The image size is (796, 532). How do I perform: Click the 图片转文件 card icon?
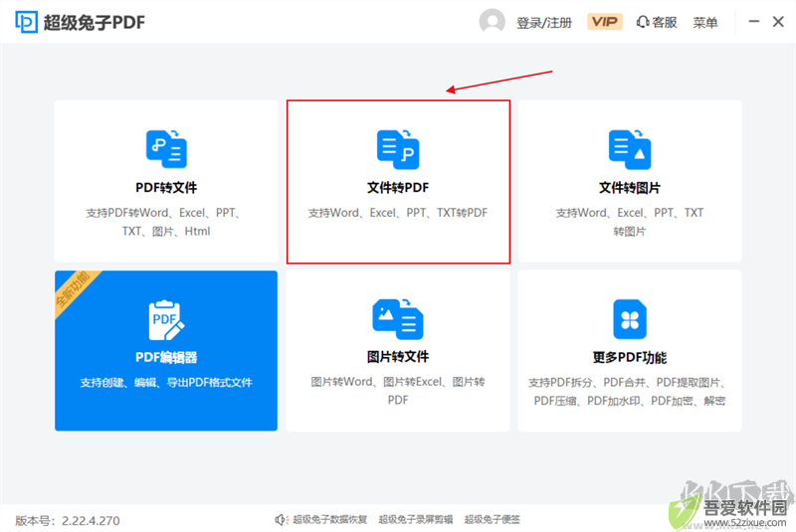point(398,319)
